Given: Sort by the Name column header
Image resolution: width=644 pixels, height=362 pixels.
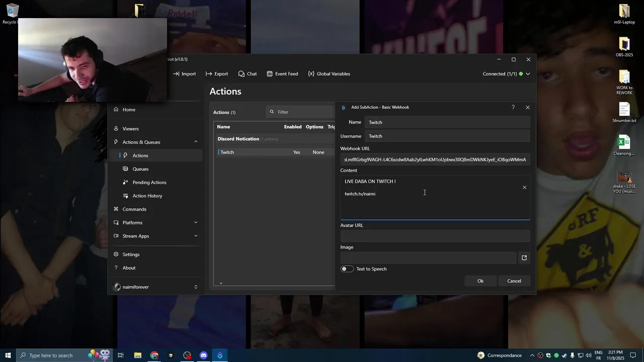Looking at the screenshot, I should point(223,127).
